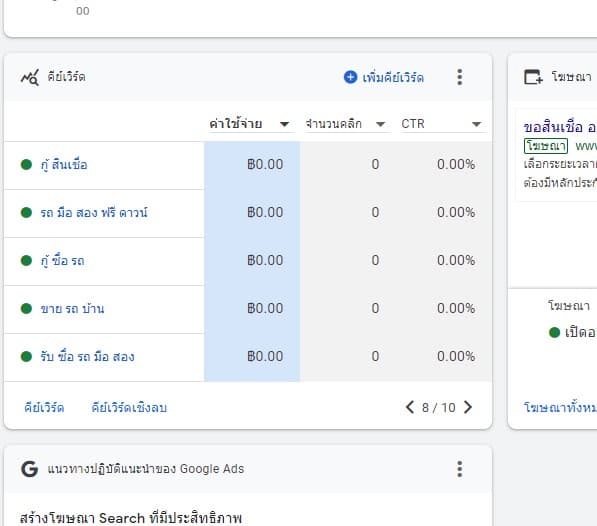The height and width of the screenshot is (526, 597).
Task: Click the green โฆษณา badge in ad preview
Action: click(546, 146)
